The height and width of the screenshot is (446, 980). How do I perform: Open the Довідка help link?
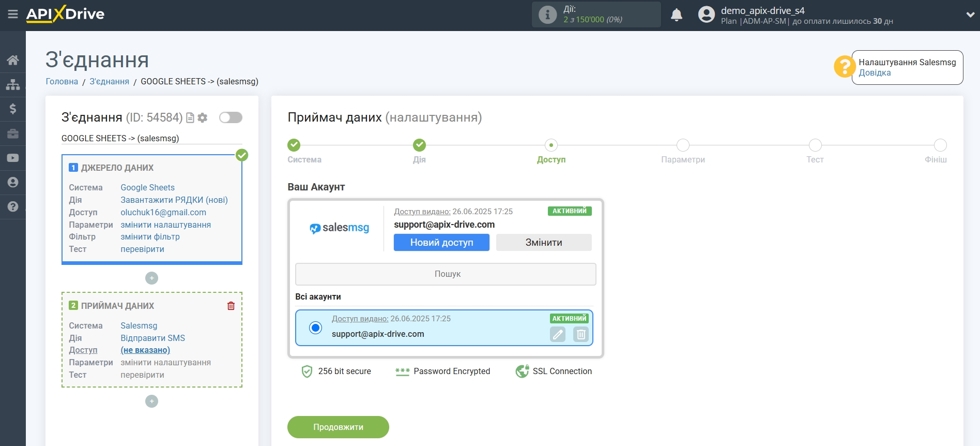(x=875, y=73)
